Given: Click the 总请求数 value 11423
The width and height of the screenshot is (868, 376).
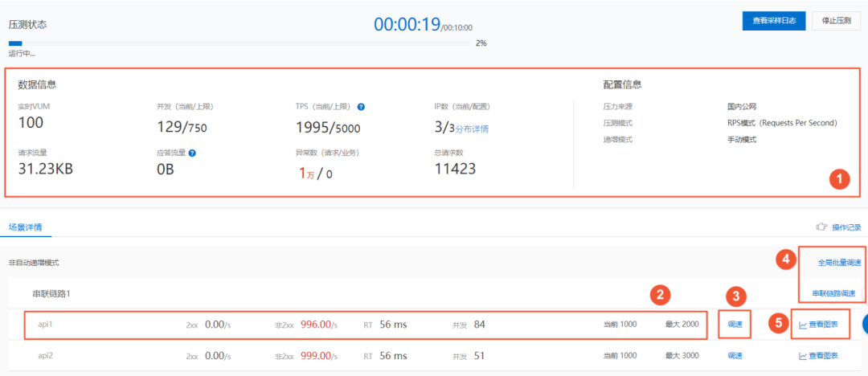Looking at the screenshot, I should click(455, 169).
